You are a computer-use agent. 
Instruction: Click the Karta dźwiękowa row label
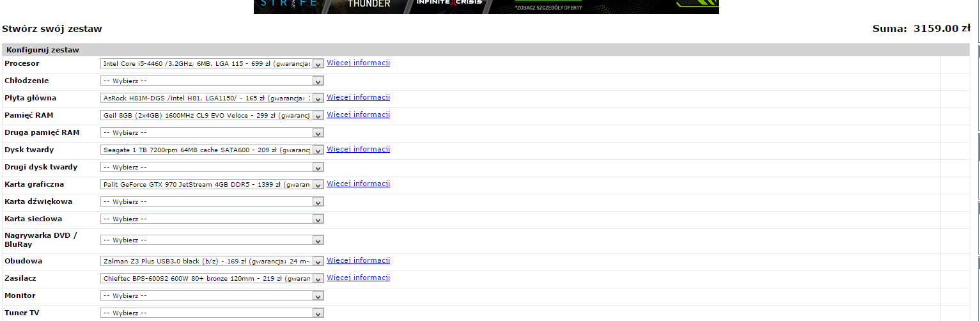pos(38,201)
